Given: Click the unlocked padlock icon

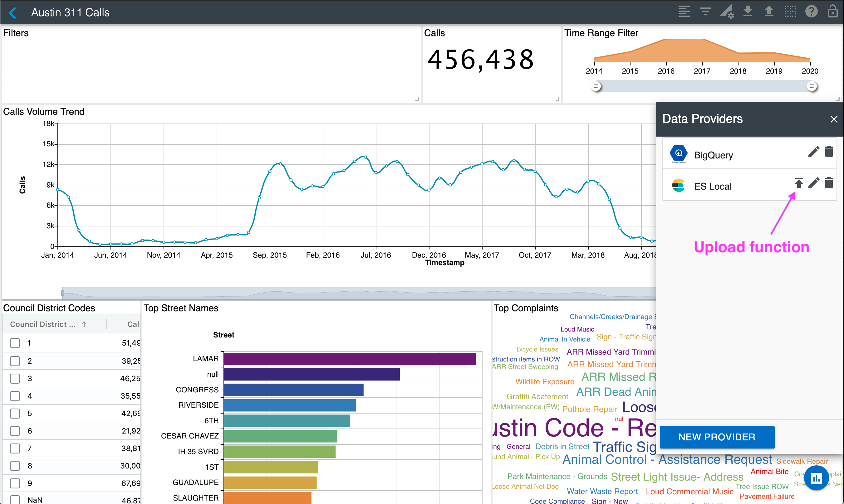Looking at the screenshot, I should point(832,11).
